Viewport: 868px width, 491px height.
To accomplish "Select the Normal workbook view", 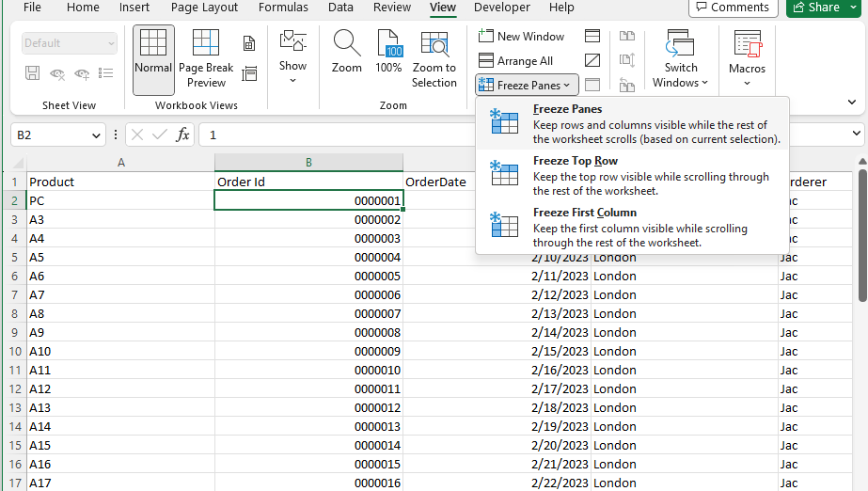I will [153, 60].
